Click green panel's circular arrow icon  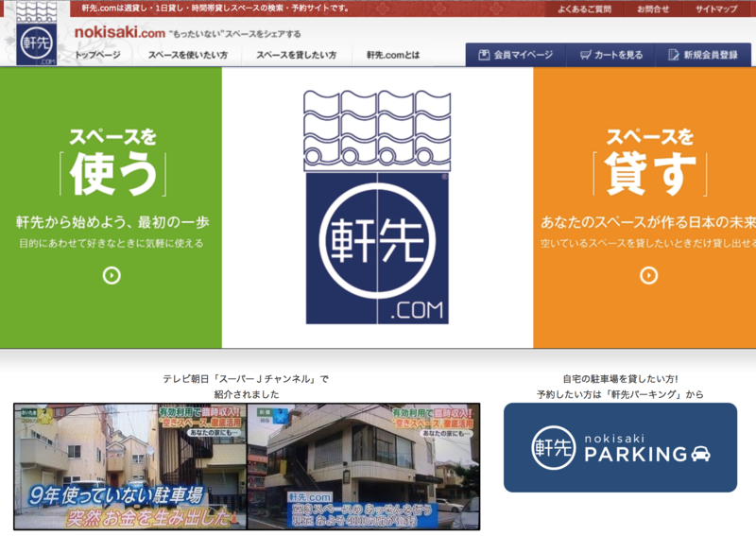coord(112,275)
